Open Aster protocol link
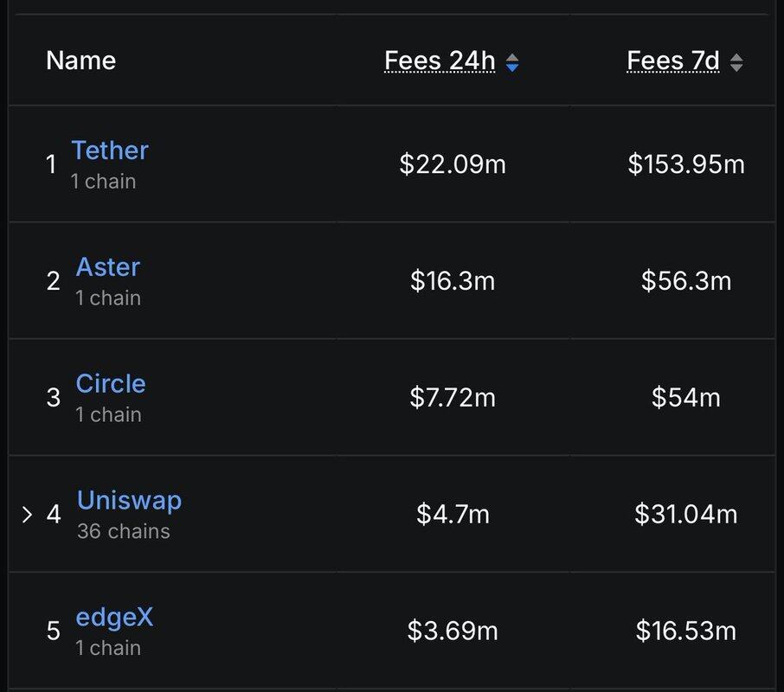 pyautogui.click(x=108, y=266)
